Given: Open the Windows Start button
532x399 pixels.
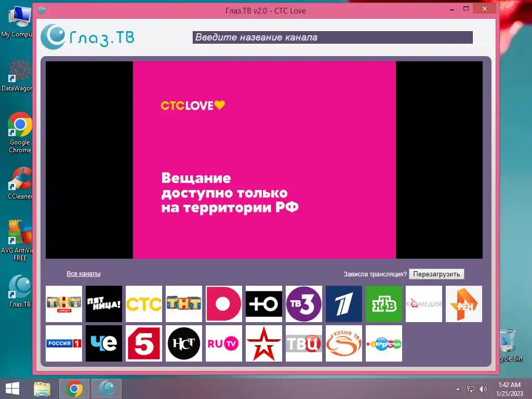Looking at the screenshot, I should [12, 389].
